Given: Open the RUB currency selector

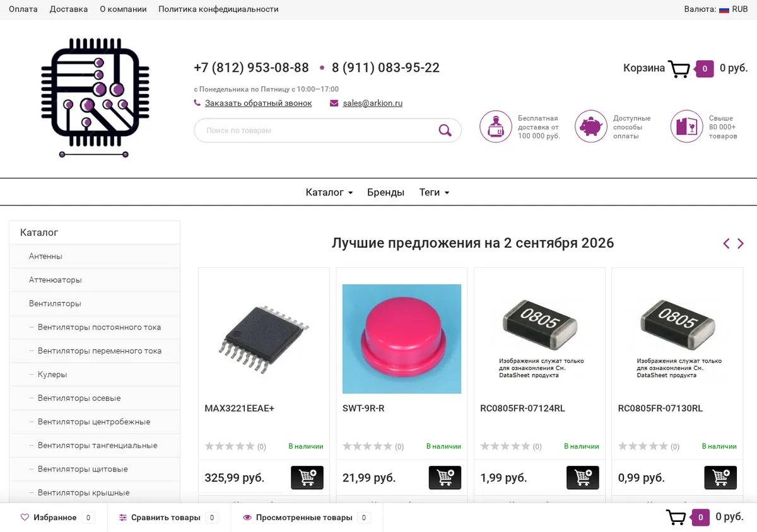Looking at the screenshot, I should (x=733, y=9).
